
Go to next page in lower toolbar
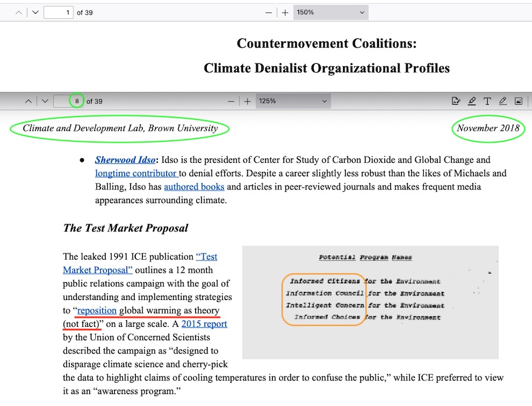pyautogui.click(x=45, y=101)
